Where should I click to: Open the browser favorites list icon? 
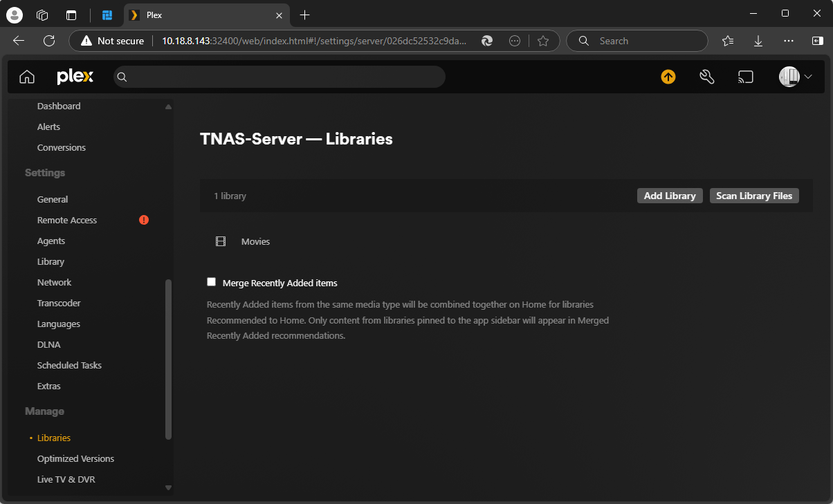click(728, 41)
